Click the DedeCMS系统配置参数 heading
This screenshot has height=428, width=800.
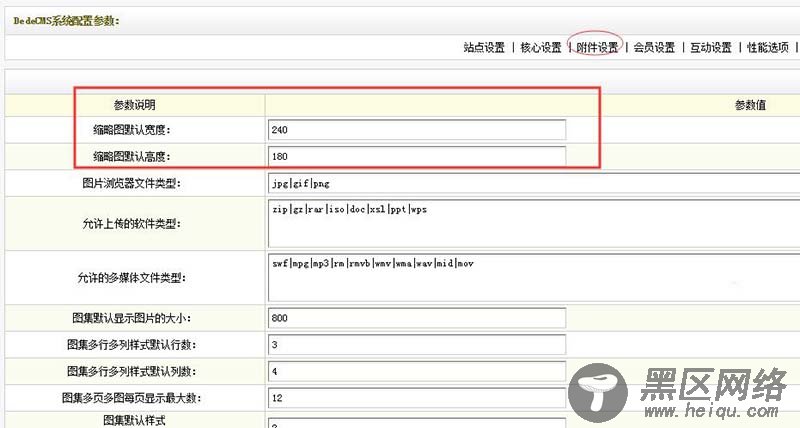click(x=66, y=21)
